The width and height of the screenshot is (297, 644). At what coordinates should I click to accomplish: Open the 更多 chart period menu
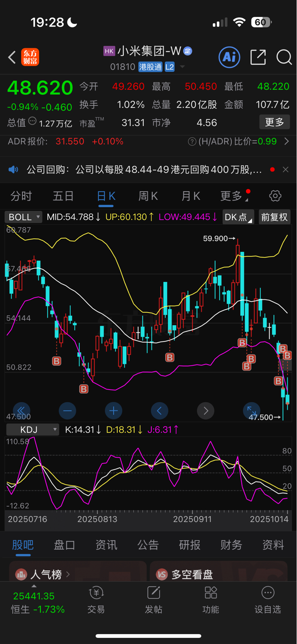click(x=234, y=196)
